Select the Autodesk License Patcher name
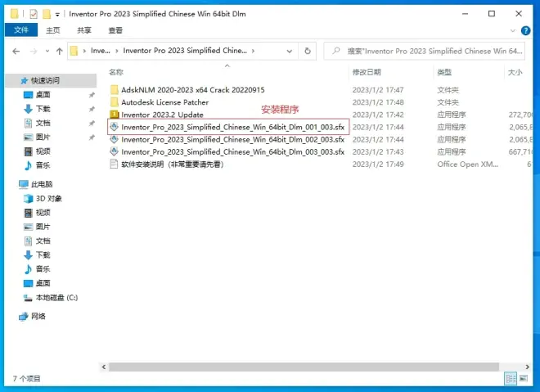The image size is (540, 392). point(165,102)
